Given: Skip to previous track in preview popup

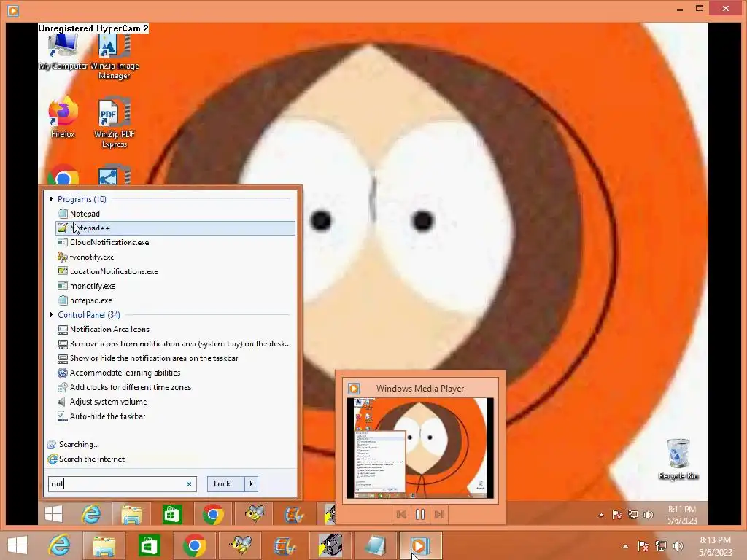Looking at the screenshot, I should [401, 514].
